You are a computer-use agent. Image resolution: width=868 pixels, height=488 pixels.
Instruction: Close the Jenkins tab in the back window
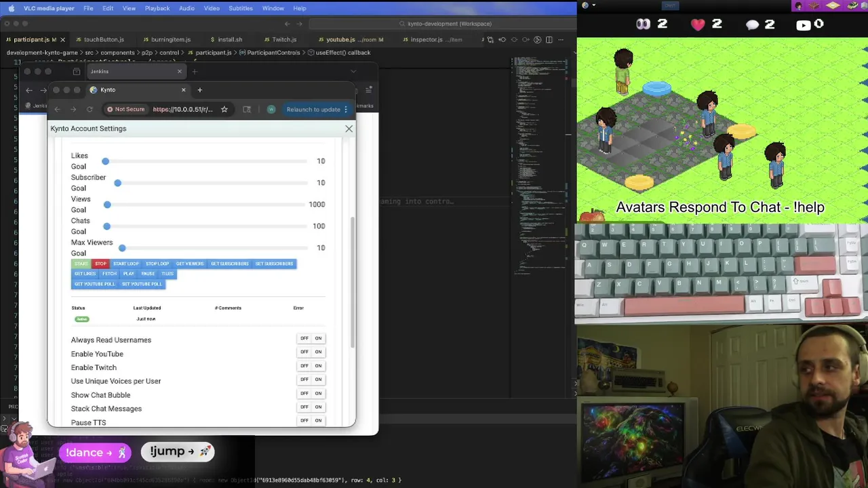179,71
